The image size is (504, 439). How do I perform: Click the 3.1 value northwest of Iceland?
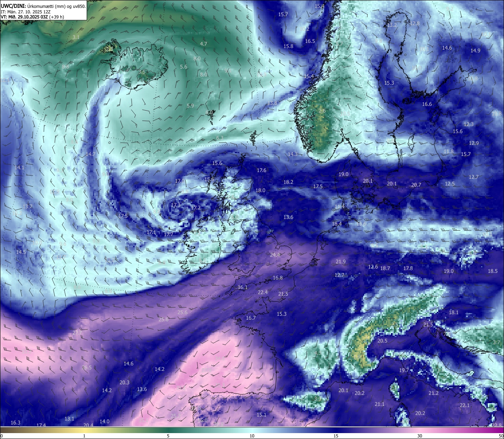pyautogui.click(x=76, y=37)
